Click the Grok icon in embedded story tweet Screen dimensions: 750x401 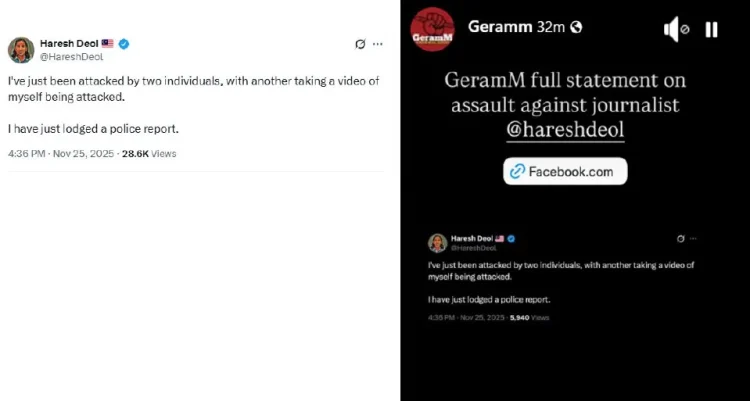pyautogui.click(x=681, y=238)
